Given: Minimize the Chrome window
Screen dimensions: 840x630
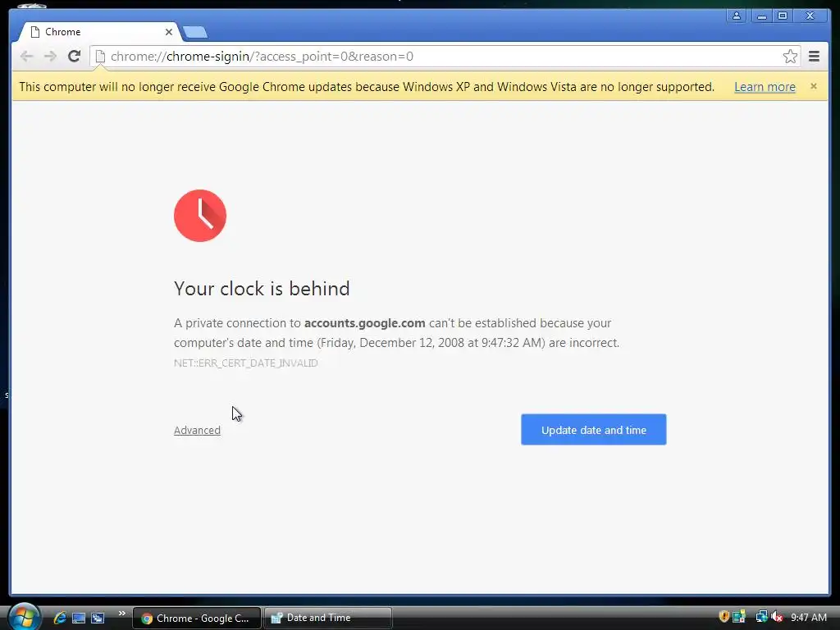Looking at the screenshot, I should pyautogui.click(x=761, y=16).
